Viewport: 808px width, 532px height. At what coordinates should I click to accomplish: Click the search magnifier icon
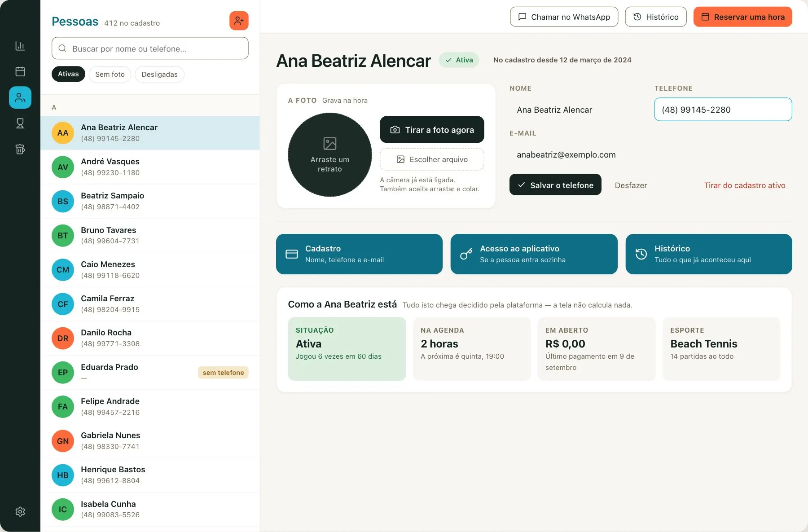point(62,48)
